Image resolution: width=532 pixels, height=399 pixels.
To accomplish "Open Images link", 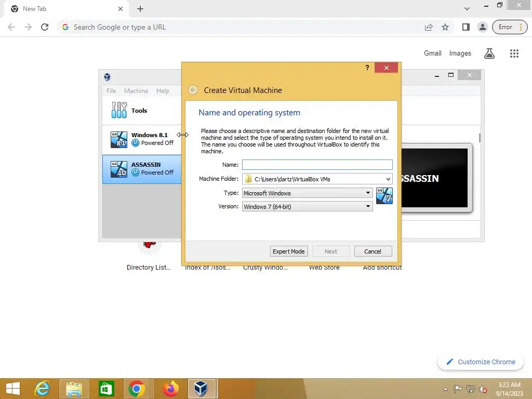I will (x=460, y=54).
